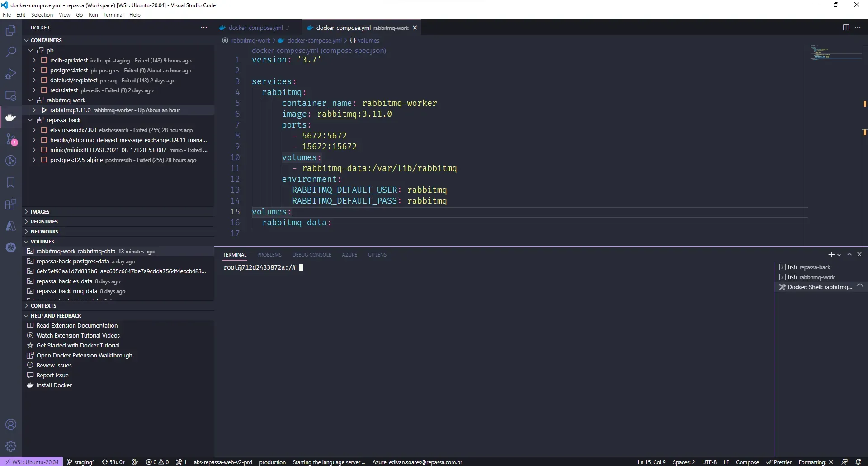Open notifications bell in status bar

pyautogui.click(x=858, y=462)
